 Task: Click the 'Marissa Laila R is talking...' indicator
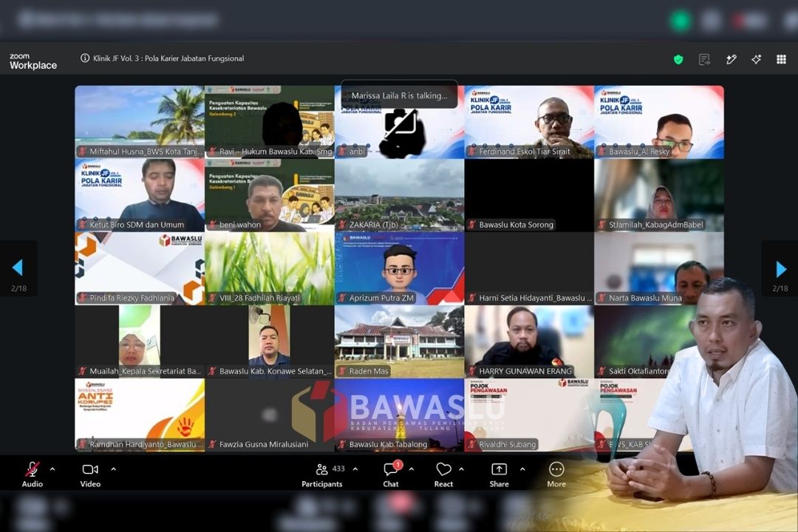[x=400, y=95]
